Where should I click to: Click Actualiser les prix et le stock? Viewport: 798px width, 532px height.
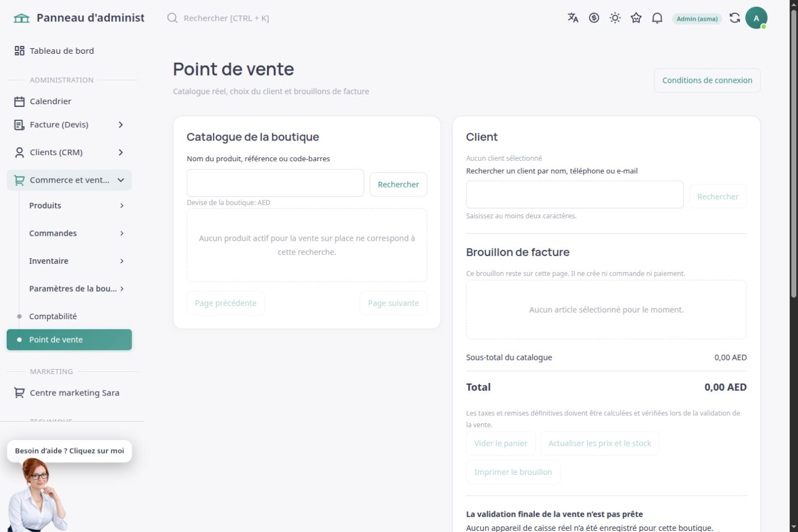600,444
